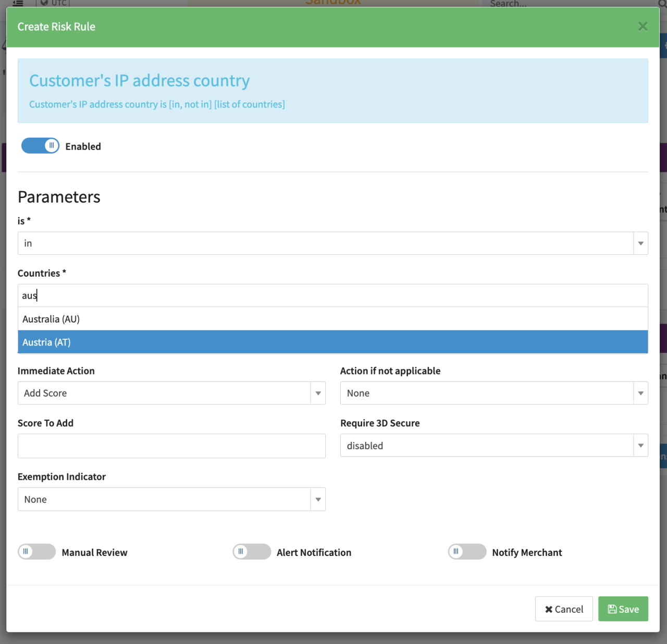Focus the Score To Add field

(171, 447)
